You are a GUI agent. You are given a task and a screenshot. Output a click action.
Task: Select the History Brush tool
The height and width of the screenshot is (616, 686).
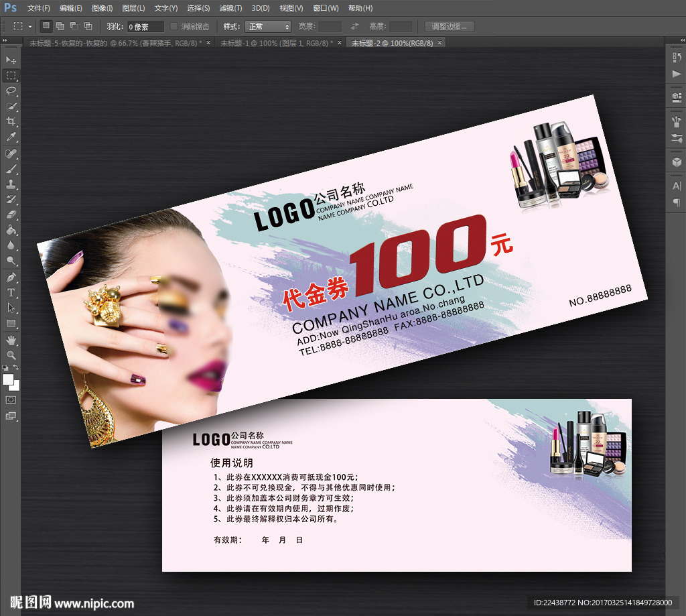click(11, 200)
